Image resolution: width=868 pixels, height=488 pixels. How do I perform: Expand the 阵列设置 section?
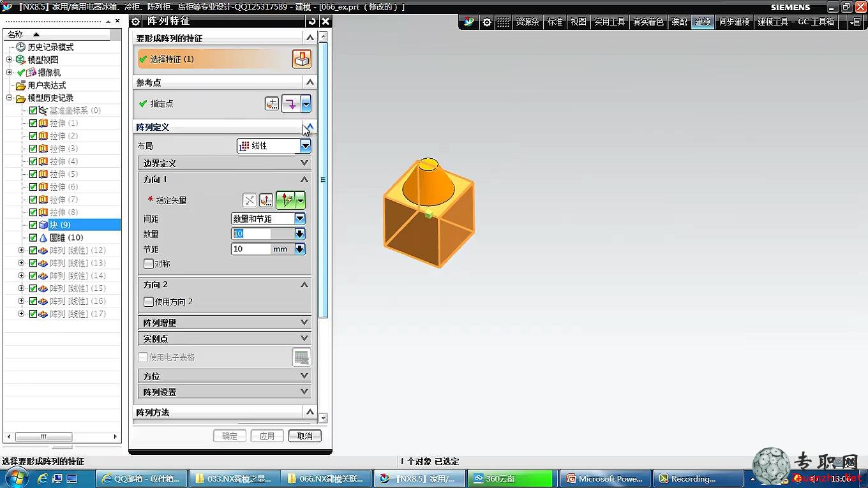(x=225, y=392)
